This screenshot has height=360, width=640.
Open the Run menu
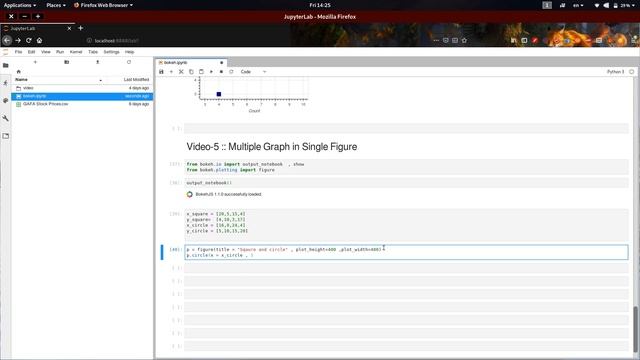pos(60,52)
